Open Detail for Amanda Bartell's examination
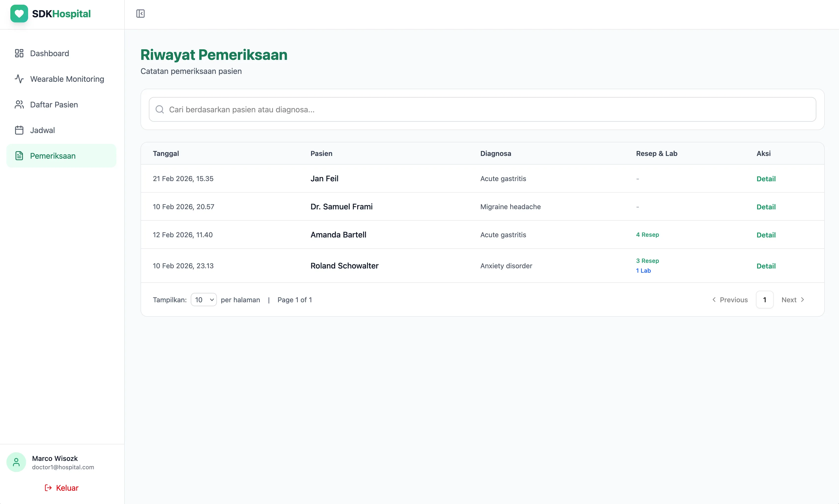 (766, 235)
